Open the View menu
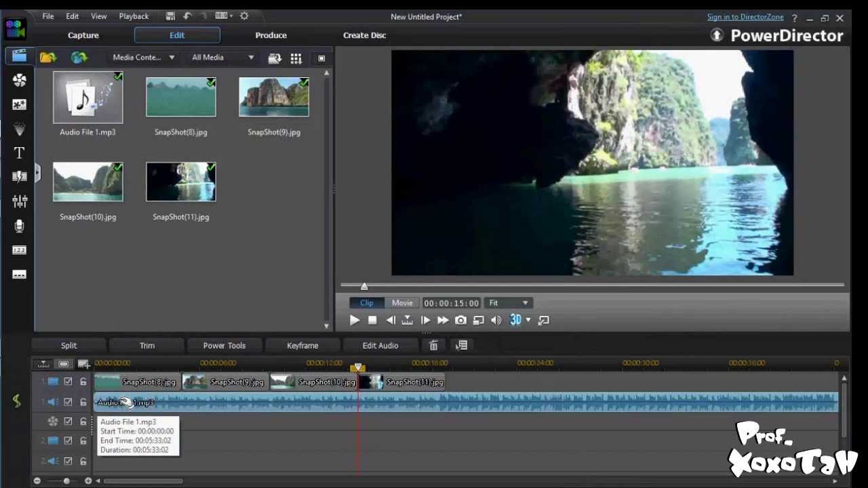The image size is (868, 488). [99, 16]
